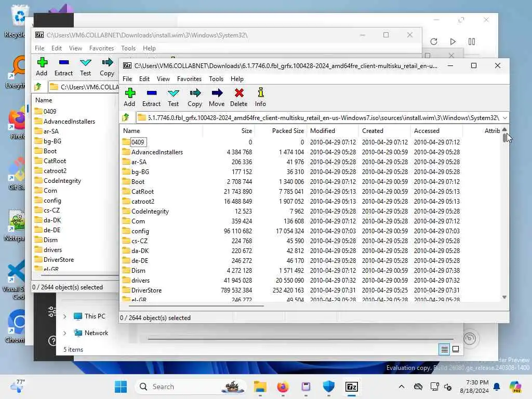Click Copy in the back 7-Zip window
Image resolution: width=532 pixels, height=399 pixels.
(x=107, y=66)
